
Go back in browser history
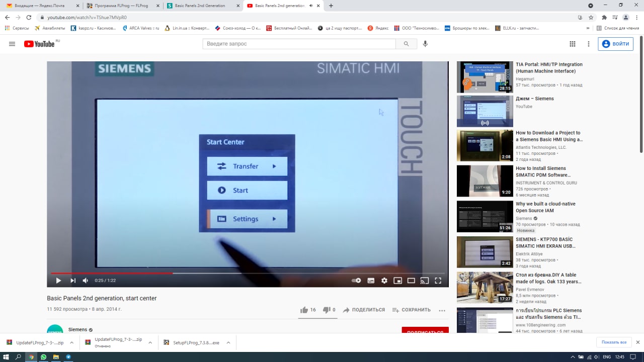click(7, 17)
